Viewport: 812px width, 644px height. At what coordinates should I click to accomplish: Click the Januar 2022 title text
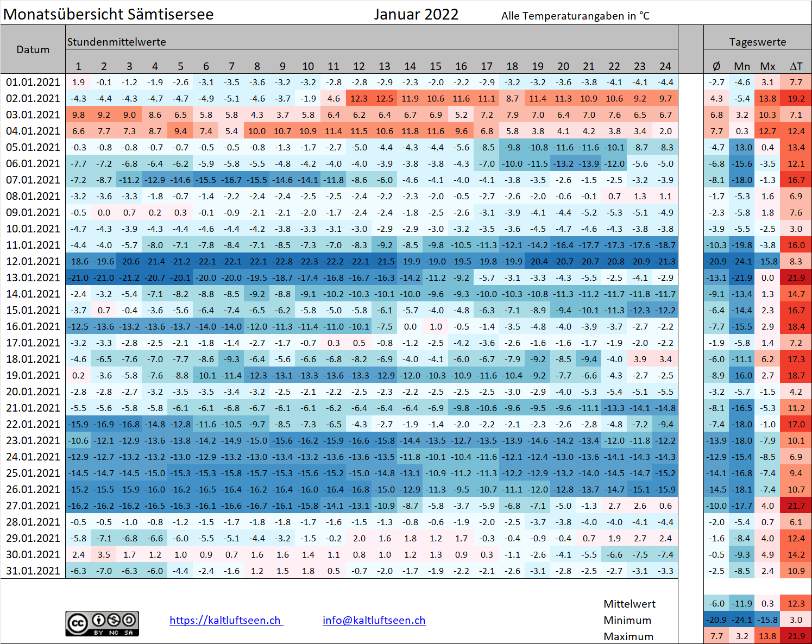(416, 14)
